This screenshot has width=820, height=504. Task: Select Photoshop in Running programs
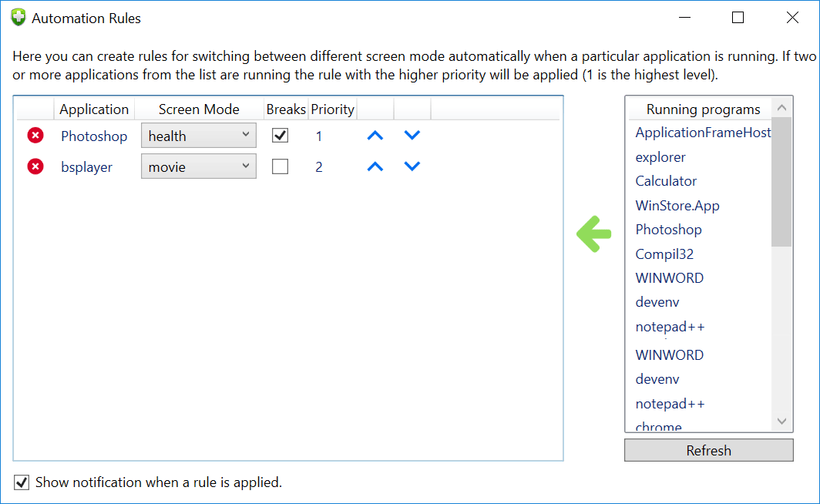click(667, 229)
